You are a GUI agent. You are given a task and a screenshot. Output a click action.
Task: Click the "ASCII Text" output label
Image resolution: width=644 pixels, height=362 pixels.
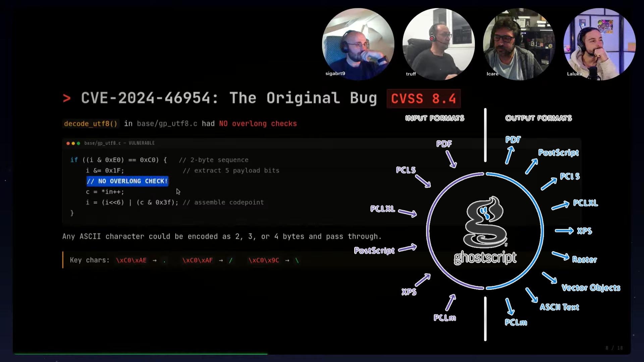(559, 307)
